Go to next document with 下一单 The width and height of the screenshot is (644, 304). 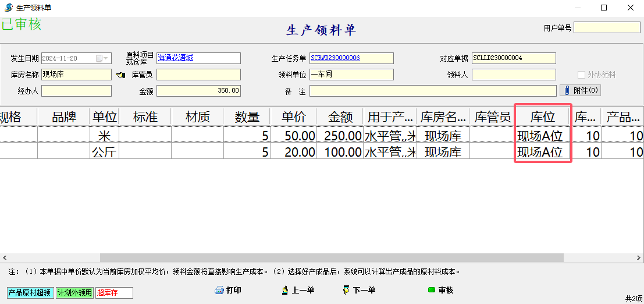point(346,290)
